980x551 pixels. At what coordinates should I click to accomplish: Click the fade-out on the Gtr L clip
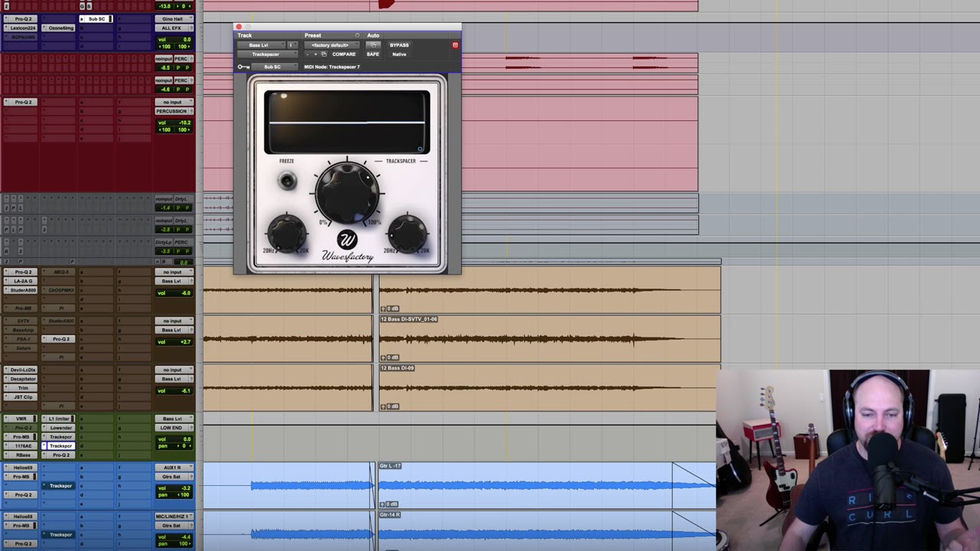click(x=694, y=484)
